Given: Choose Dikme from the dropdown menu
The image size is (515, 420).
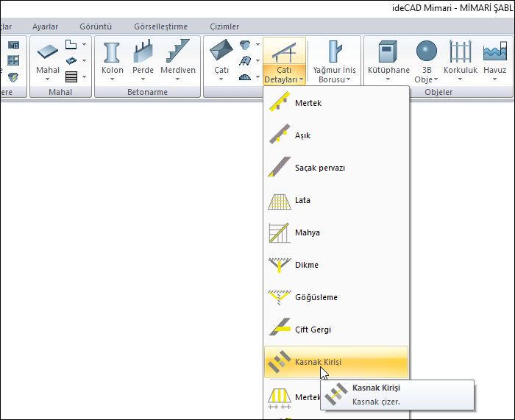Looking at the screenshot, I should click(336, 265).
